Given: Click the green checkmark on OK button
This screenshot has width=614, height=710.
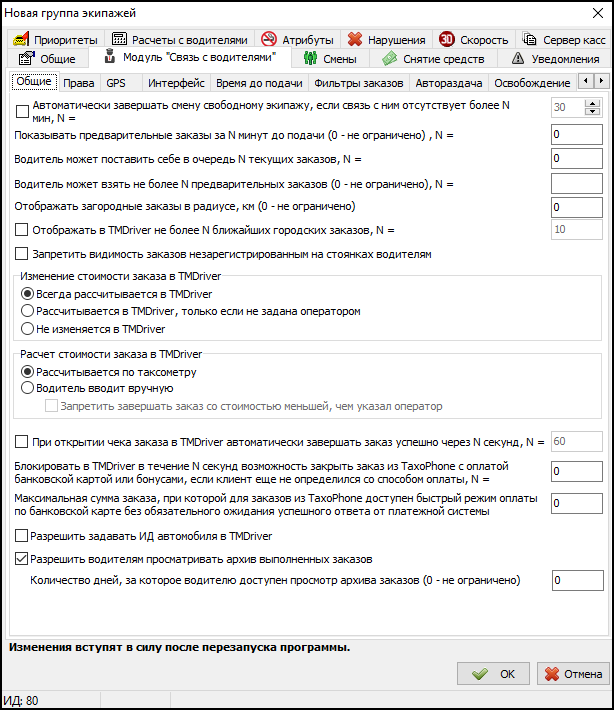Looking at the screenshot, I should coord(480,674).
